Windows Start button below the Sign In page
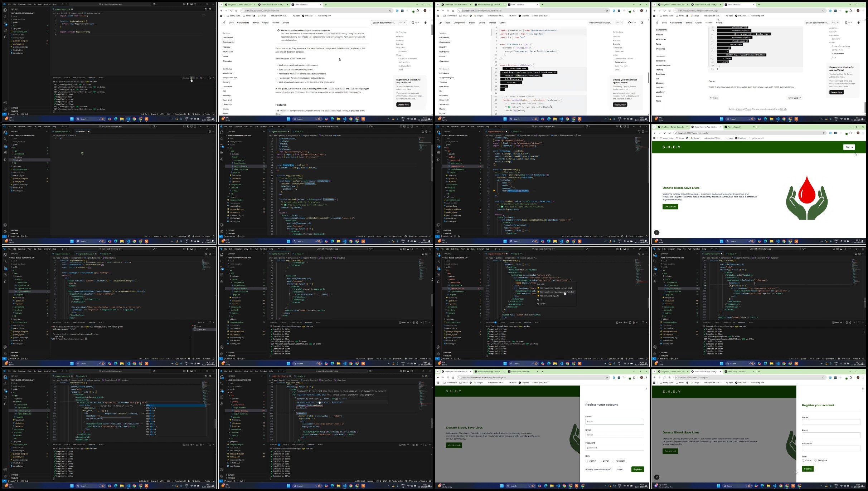This screenshot has height=491, width=868. pos(722,241)
